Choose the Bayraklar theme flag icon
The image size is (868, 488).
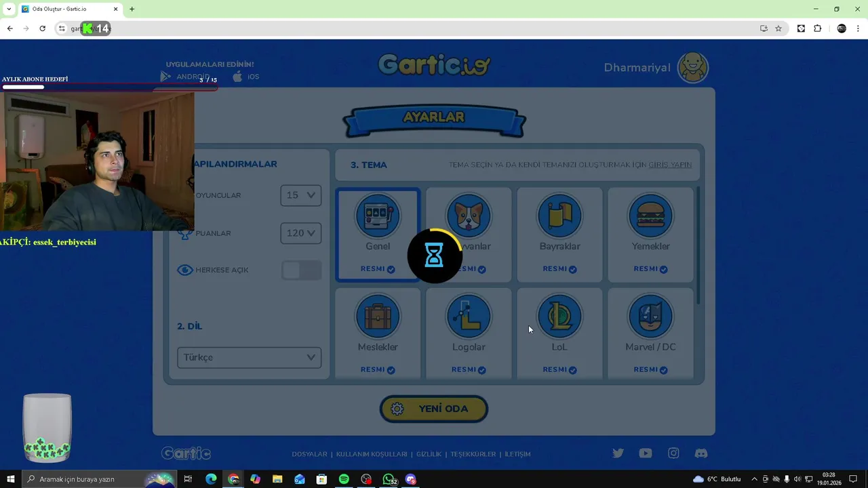559,216
